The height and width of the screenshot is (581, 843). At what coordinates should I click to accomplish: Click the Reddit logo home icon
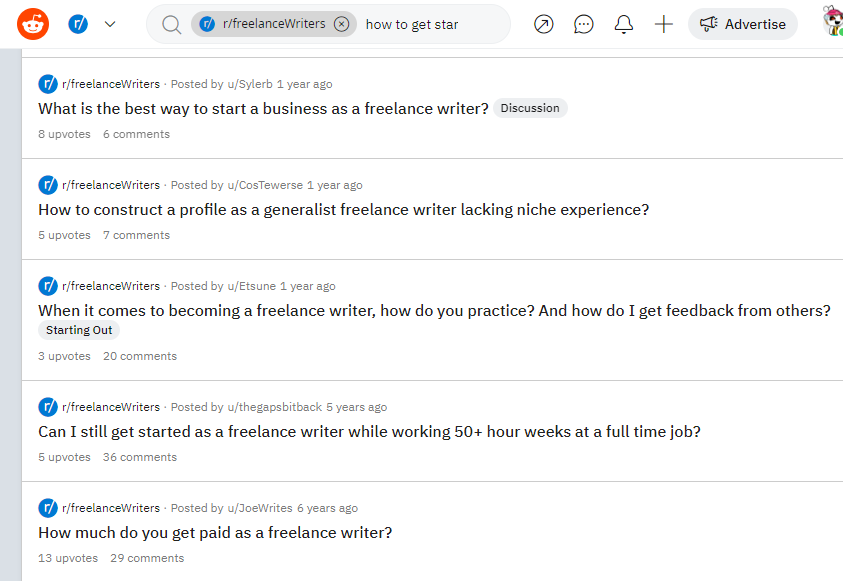[x=33, y=24]
